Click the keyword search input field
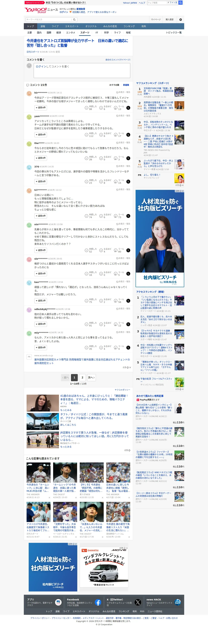The height and width of the screenshot is (644, 208). tap(49, 19)
